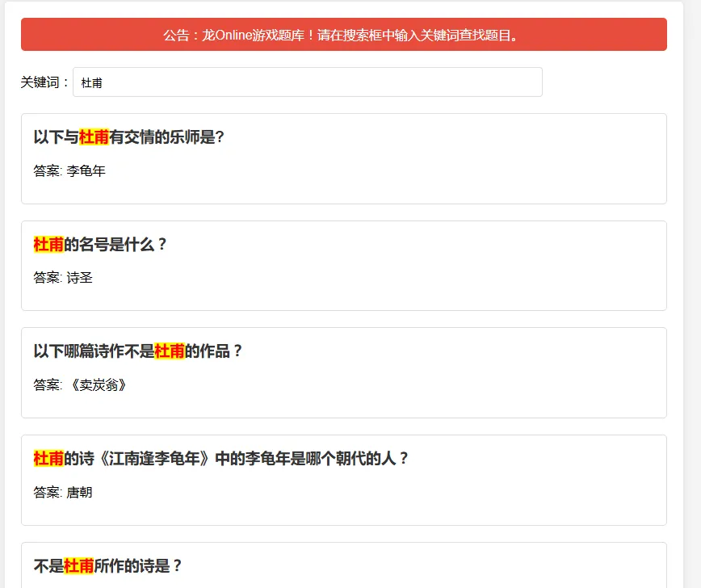Click the 答案 label in the 诗圣 card
Screen dimensions: 701x588
47,278
